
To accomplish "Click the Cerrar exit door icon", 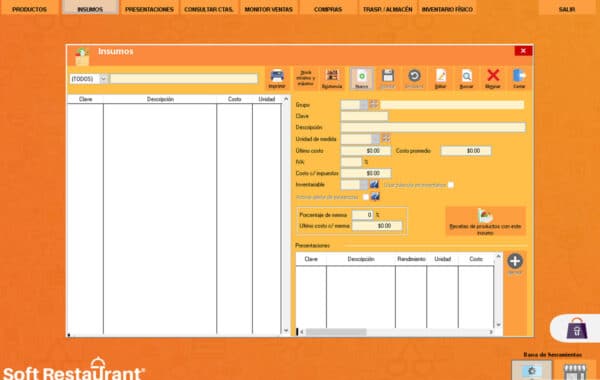I will click(x=519, y=79).
